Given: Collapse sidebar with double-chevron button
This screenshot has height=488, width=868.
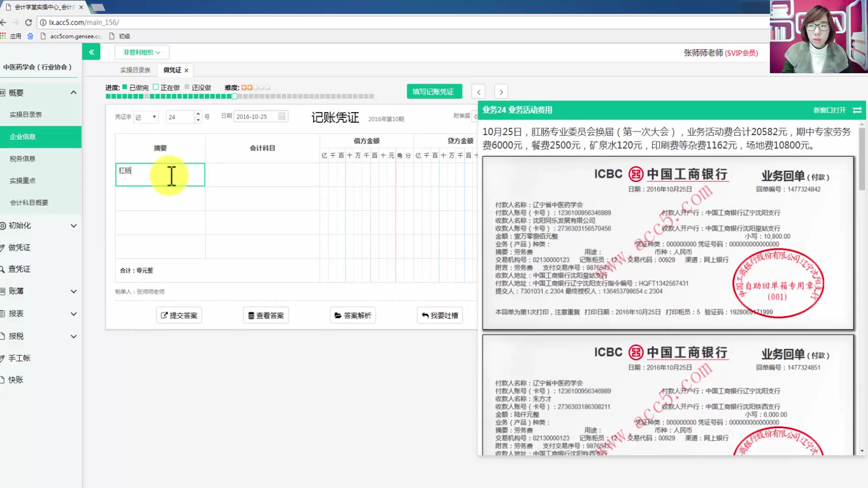Looking at the screenshot, I should coord(91,52).
